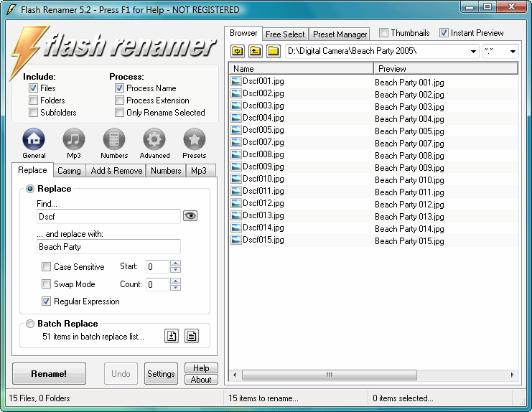Enable Only Rename Selected checkbox

pyautogui.click(x=119, y=113)
